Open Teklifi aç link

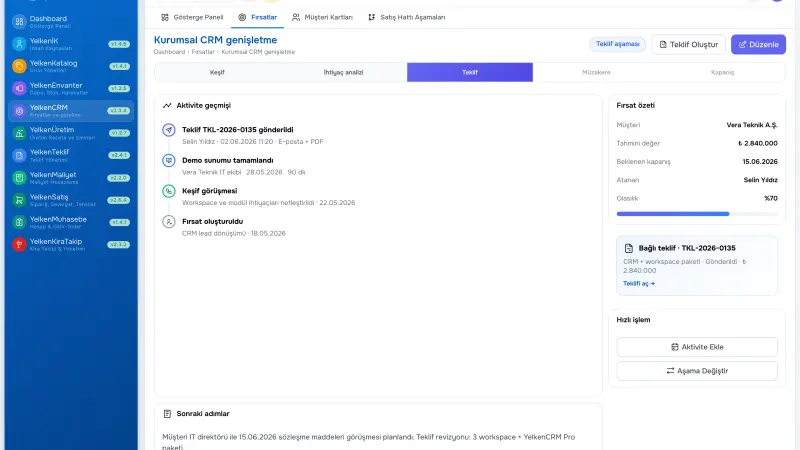(639, 284)
